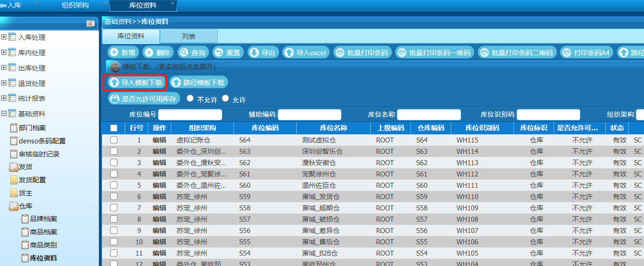Open 商品档案 in sidebar
Image resolution: width=644 pixels, height=266 pixels.
point(43,232)
